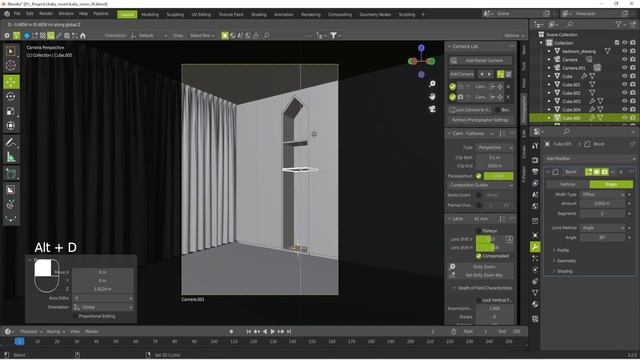Image resolution: width=640 pixels, height=360 pixels.
Task: Open the Pipeline menu
Action: 101,13
